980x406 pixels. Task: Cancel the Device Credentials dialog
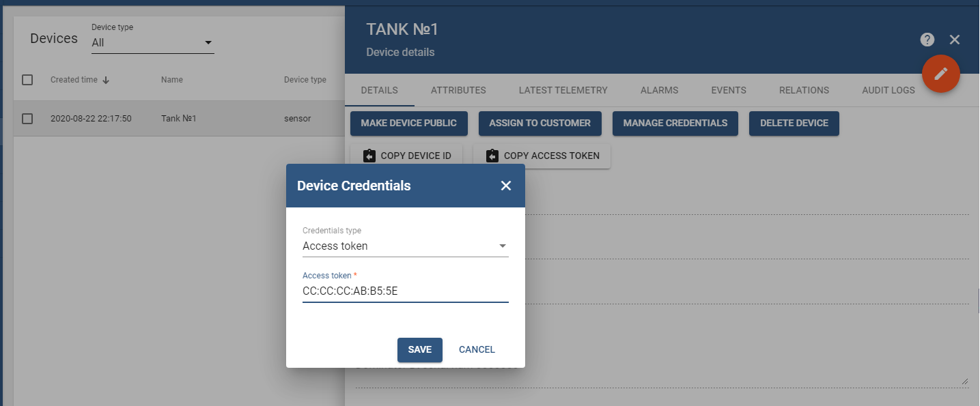(x=477, y=349)
